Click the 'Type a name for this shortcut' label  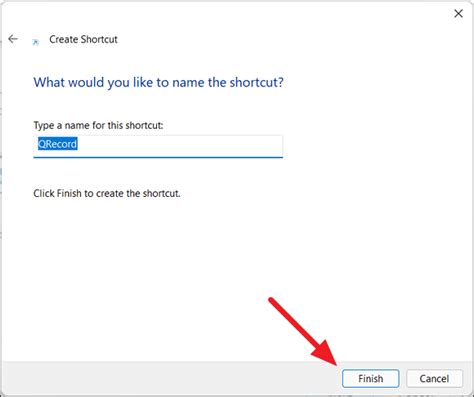tap(98, 125)
